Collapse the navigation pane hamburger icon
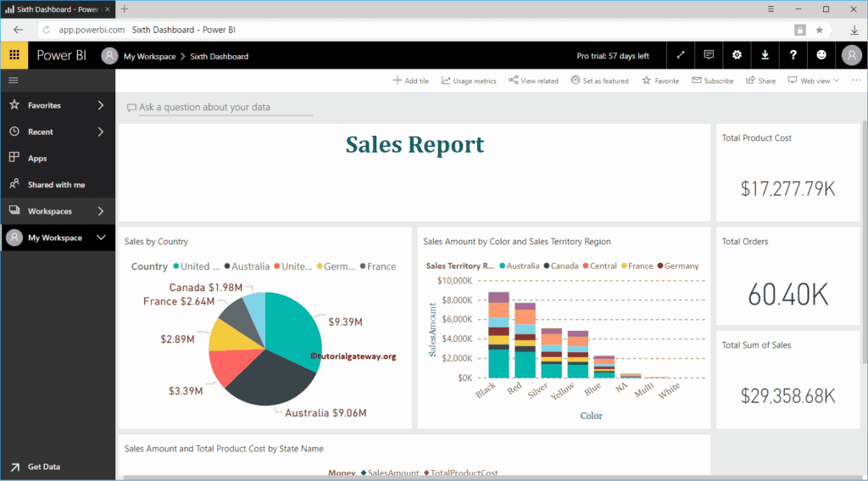The width and height of the screenshot is (868, 481). pyautogui.click(x=14, y=81)
